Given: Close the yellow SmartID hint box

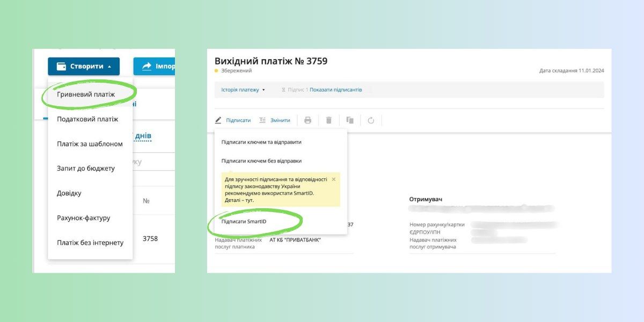Looking at the screenshot, I should pos(334,179).
